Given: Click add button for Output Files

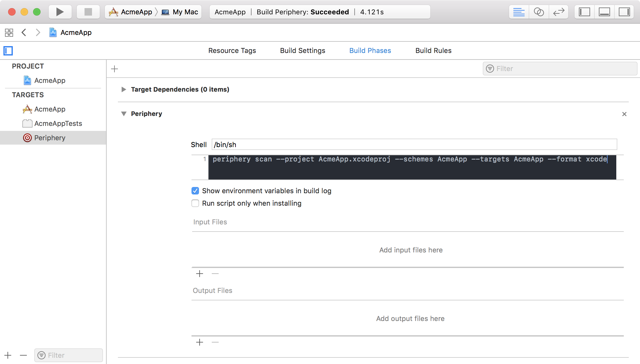Looking at the screenshot, I should (200, 342).
